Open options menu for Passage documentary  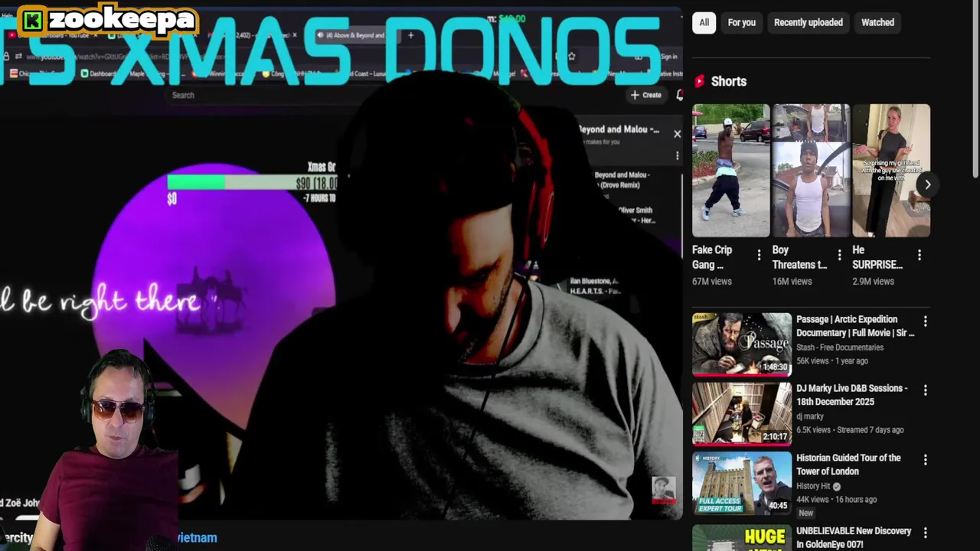pos(925,321)
